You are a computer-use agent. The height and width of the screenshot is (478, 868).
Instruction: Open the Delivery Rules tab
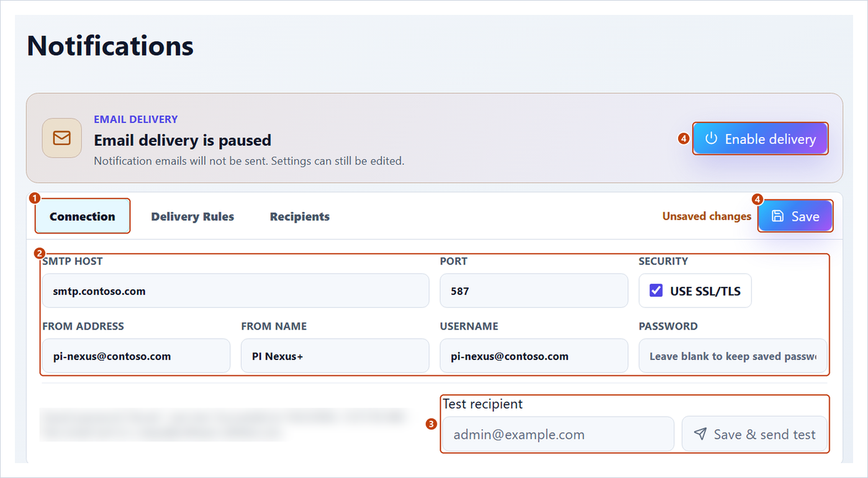coord(192,216)
